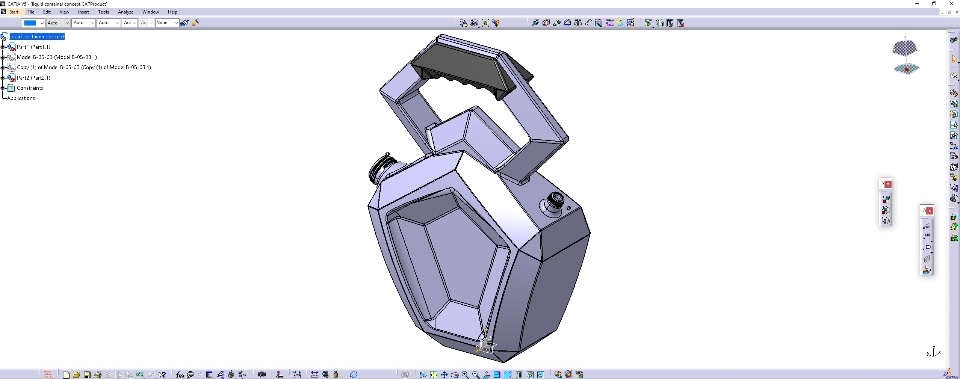Click the New document icon
This screenshot has height=379, width=960.
[66, 374]
